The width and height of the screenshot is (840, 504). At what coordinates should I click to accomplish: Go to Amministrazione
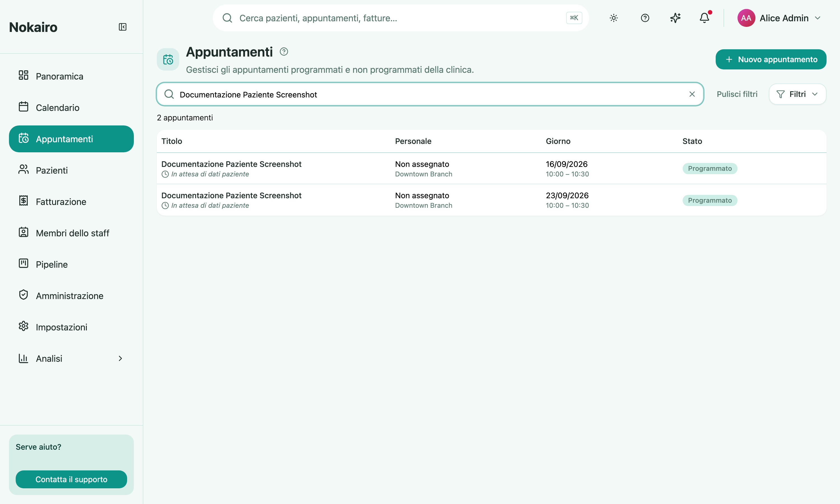click(x=71, y=295)
